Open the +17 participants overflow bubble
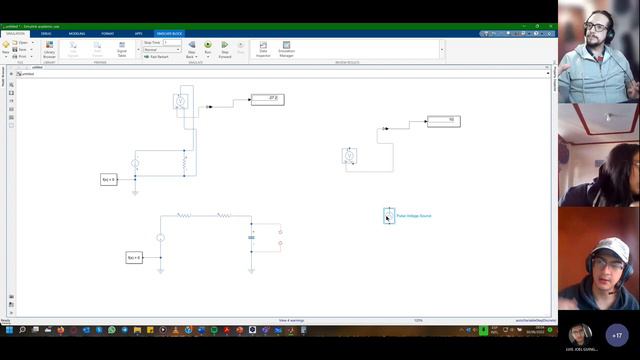The width and height of the screenshot is (640, 360). click(617, 336)
